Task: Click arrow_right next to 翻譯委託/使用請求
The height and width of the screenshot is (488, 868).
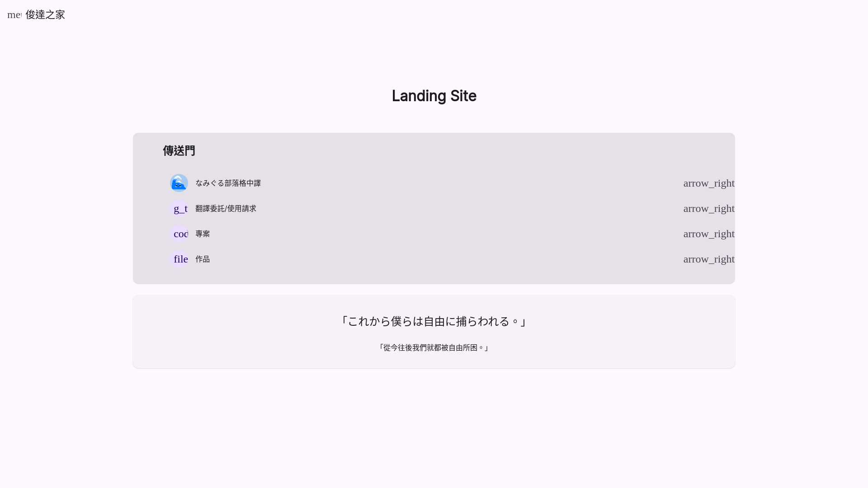Action: coord(709,208)
